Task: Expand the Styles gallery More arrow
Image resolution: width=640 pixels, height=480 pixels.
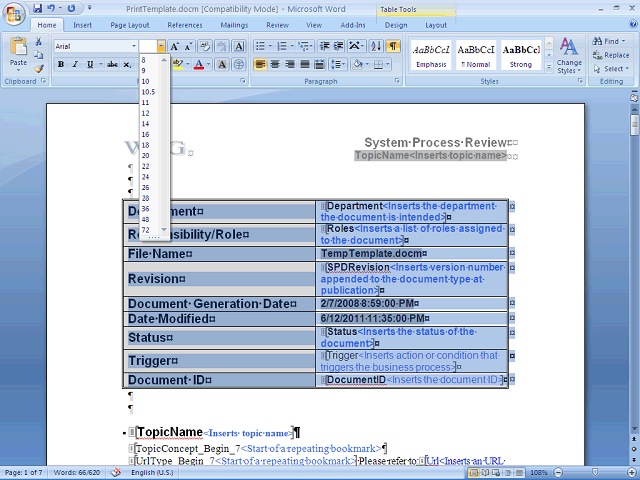Action: [549, 67]
